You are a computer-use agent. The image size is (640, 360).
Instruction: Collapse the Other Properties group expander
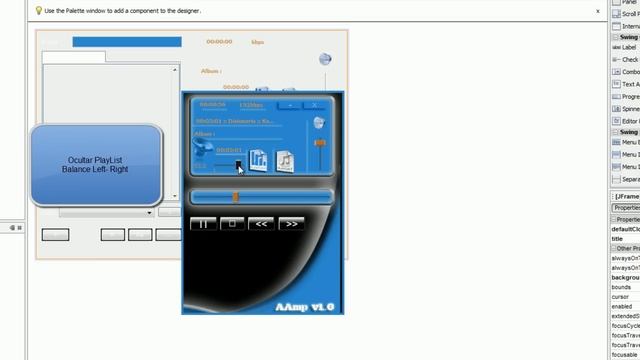pyautogui.click(x=613, y=248)
